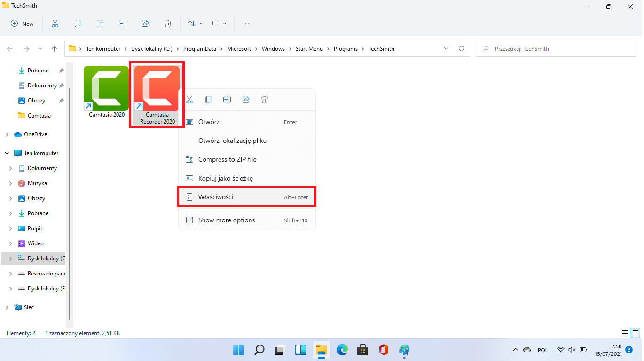
Task: Open the See more ellipsis menu
Action: 246,24
